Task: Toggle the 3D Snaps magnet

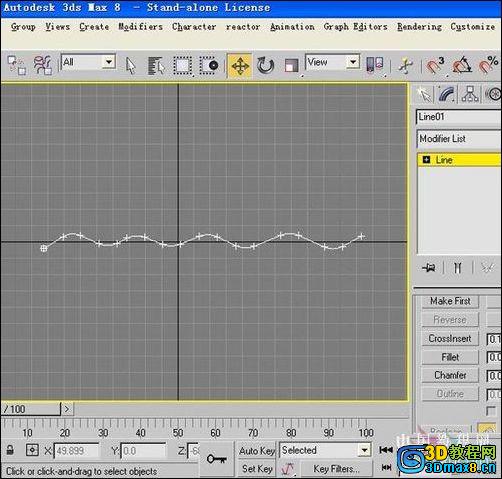Action: pos(435,65)
